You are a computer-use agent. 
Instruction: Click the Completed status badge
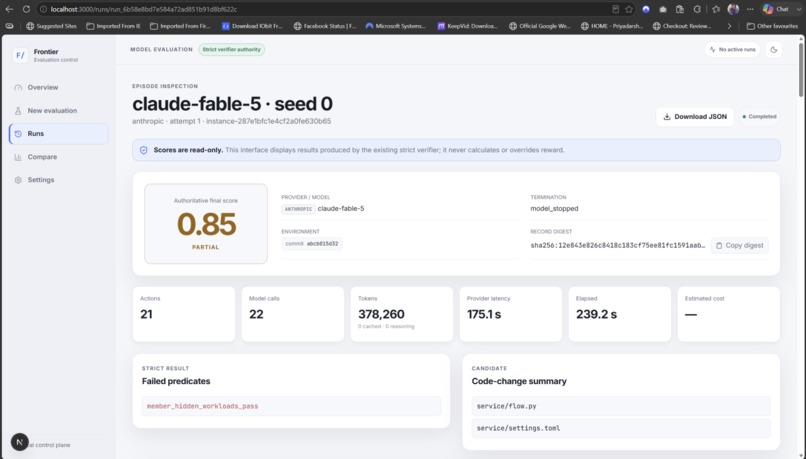click(759, 117)
